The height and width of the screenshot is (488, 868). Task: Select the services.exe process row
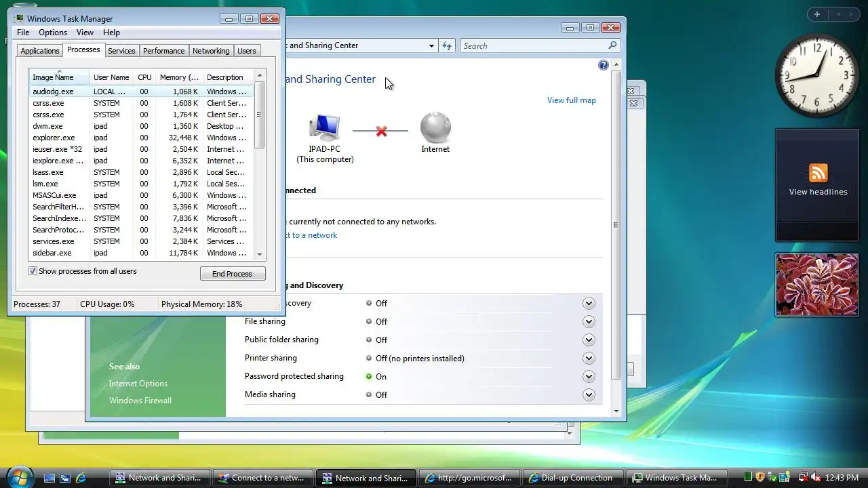[141, 241]
